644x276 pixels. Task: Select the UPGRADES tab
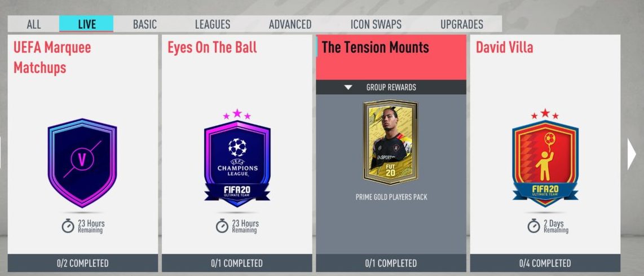462,24
